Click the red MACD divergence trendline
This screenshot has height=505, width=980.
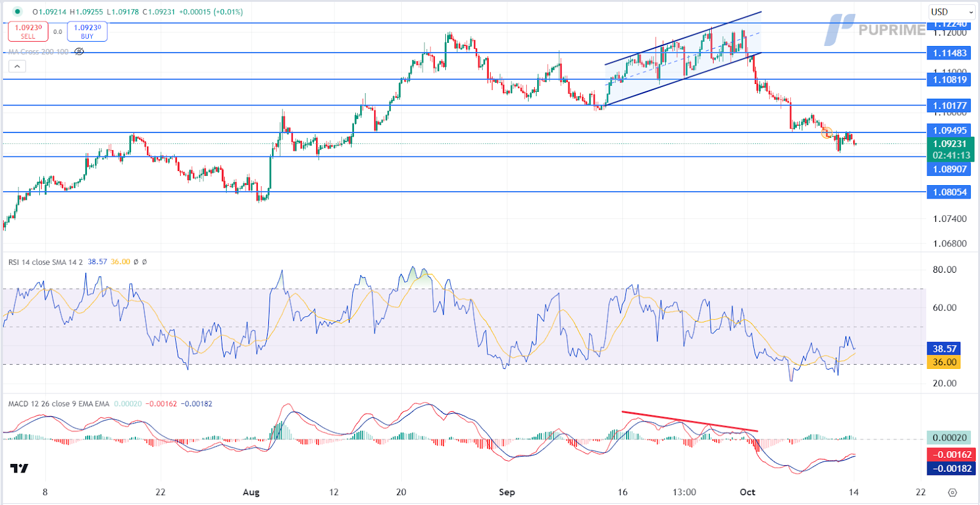pos(690,421)
